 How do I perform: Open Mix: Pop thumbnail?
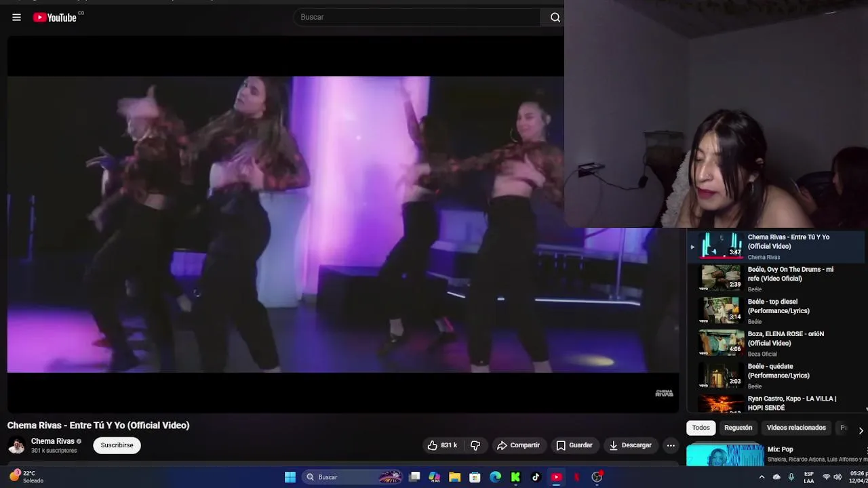[725, 455]
